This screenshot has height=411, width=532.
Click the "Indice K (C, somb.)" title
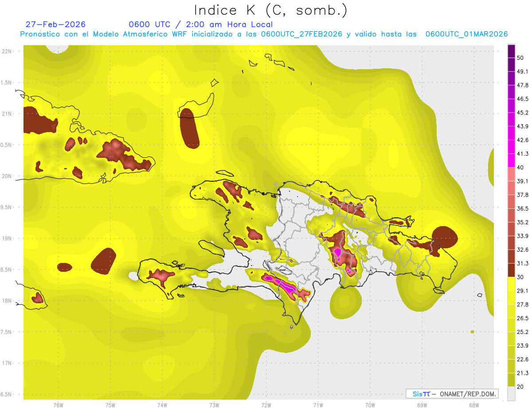[271, 10]
